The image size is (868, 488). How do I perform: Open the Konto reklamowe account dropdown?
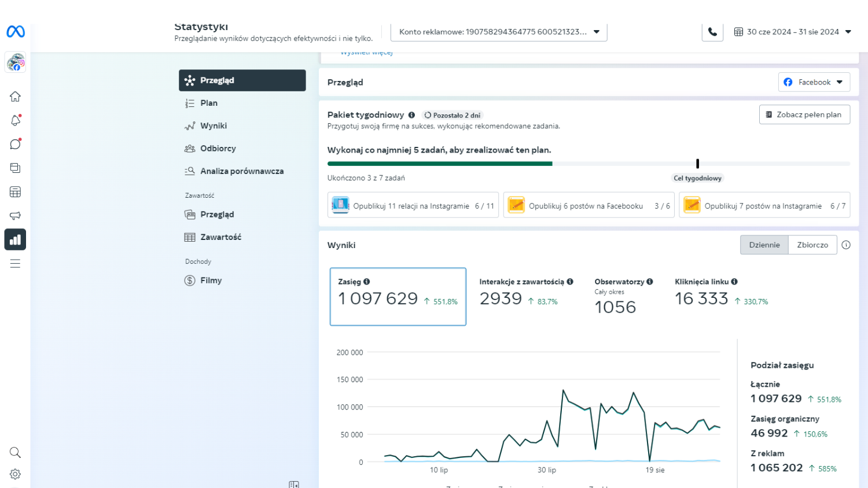pyautogui.click(x=498, y=32)
